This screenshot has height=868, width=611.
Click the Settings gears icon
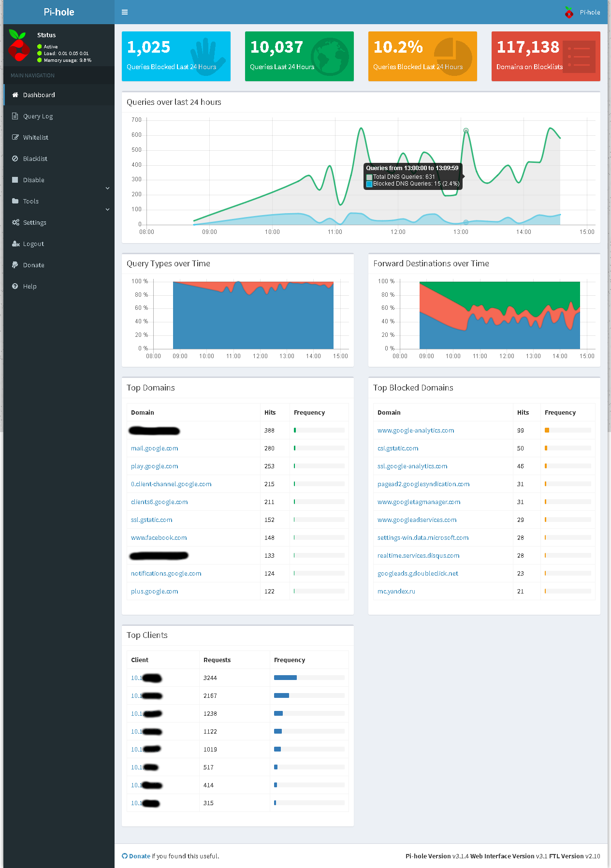[15, 222]
